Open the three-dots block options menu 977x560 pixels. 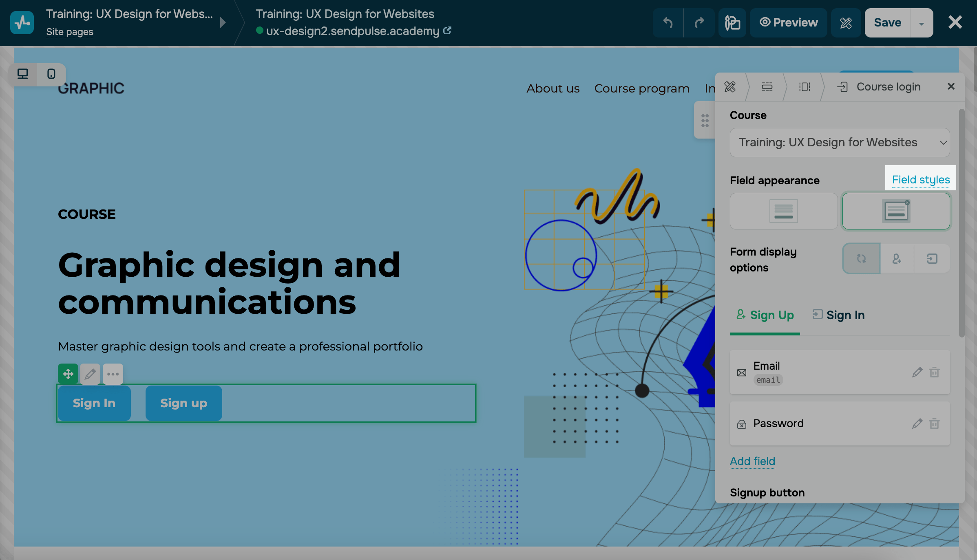tap(113, 374)
